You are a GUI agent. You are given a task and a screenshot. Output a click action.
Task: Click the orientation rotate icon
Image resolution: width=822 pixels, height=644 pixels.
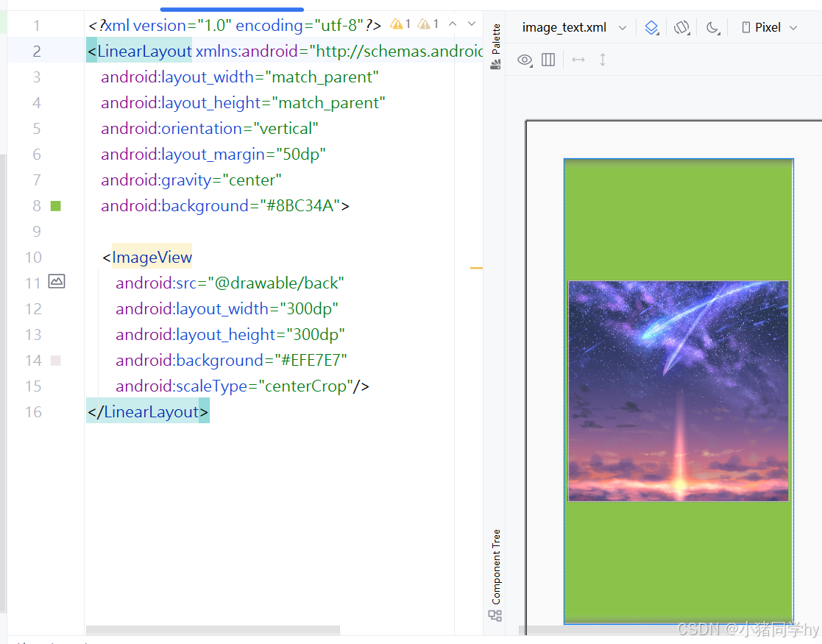681,27
